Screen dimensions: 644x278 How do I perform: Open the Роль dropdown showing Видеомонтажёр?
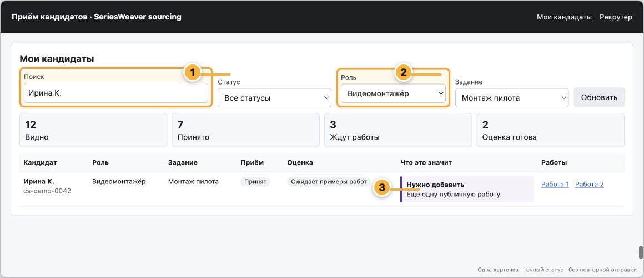393,93
